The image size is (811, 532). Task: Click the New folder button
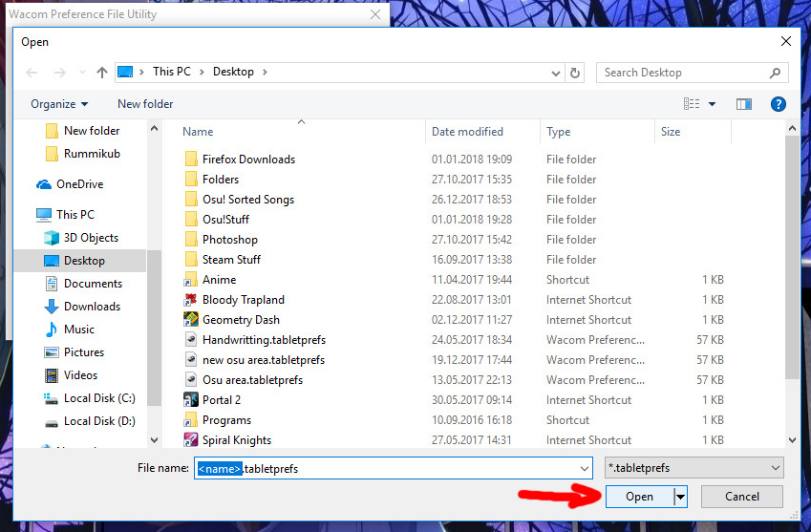point(145,104)
